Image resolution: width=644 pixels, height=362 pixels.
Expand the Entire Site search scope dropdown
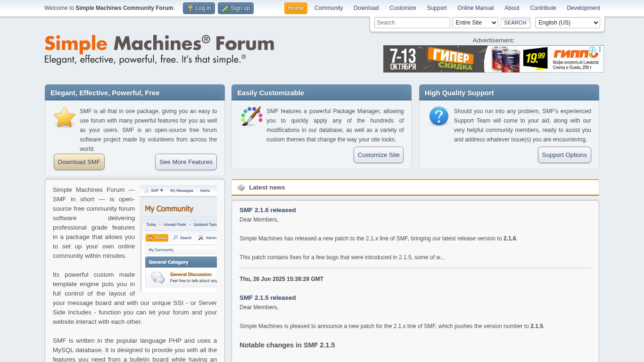pyautogui.click(x=475, y=23)
